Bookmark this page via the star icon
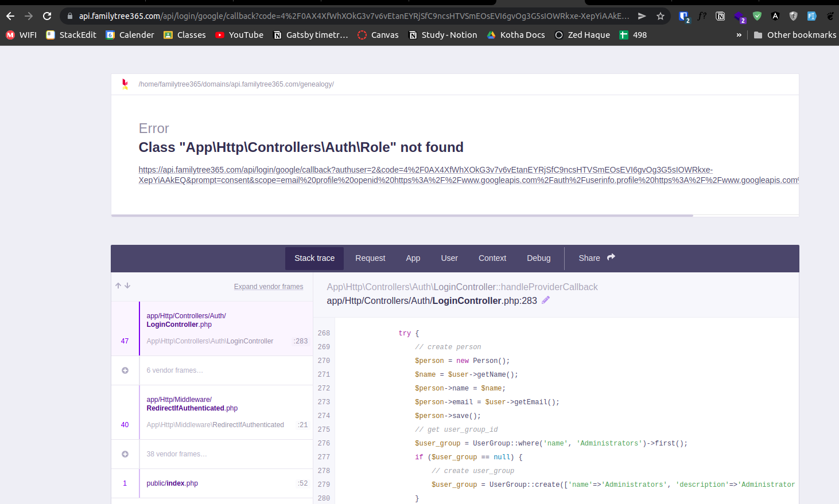The image size is (839, 504). pyautogui.click(x=661, y=17)
